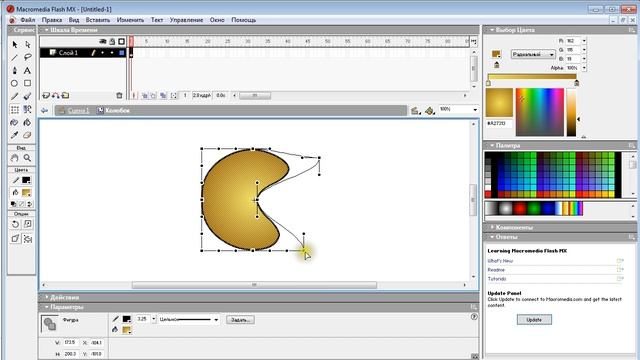
Task: Toggle Center Frame button in timeline
Action: click(134, 96)
